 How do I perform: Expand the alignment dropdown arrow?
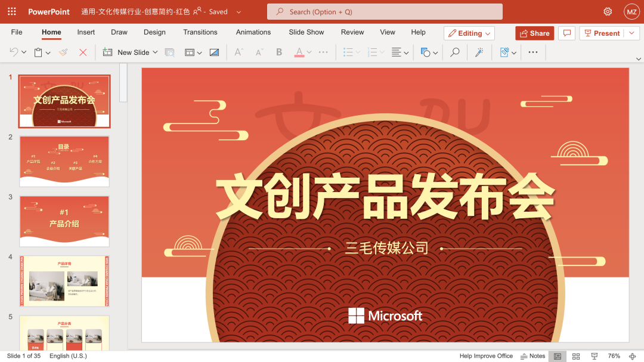pos(406,52)
